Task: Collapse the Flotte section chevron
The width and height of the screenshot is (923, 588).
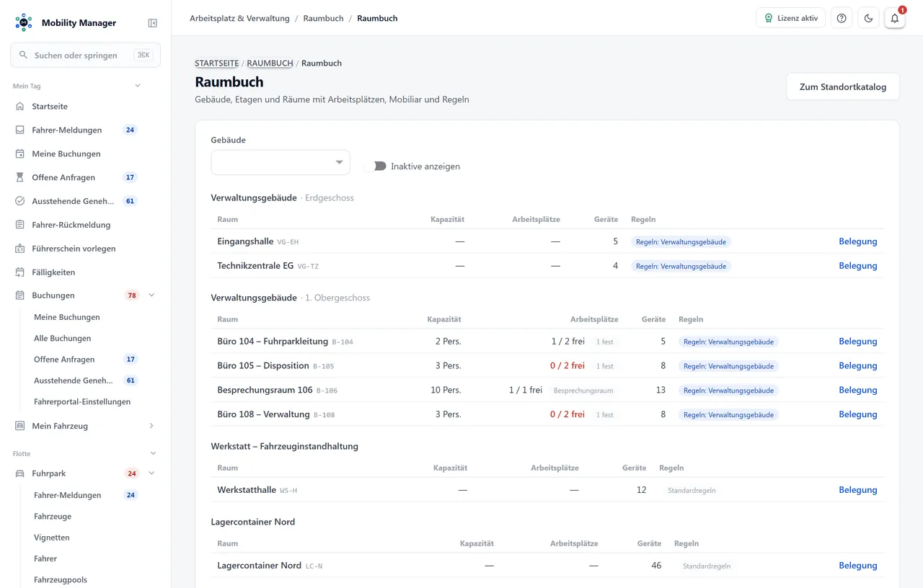Action: click(153, 453)
